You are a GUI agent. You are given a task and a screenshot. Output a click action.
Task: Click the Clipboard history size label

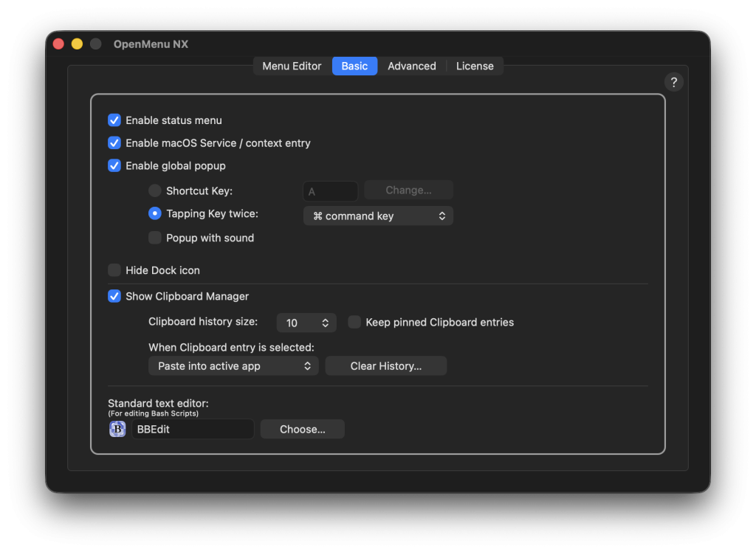coord(203,322)
